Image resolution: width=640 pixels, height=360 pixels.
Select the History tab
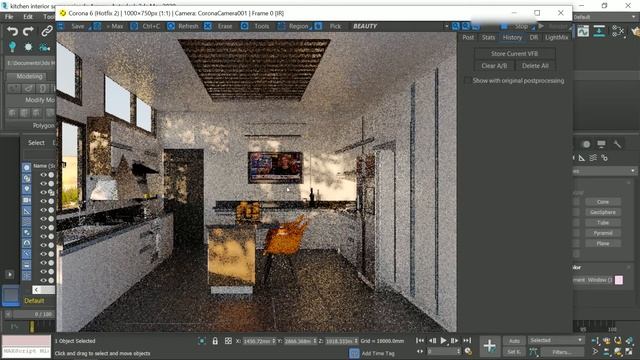pyautogui.click(x=512, y=37)
